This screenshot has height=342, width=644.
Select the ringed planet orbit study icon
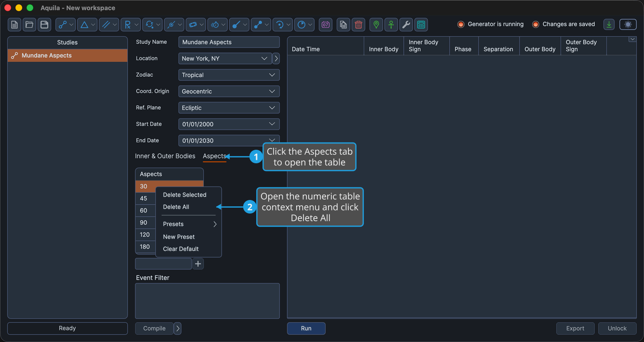[x=193, y=25]
